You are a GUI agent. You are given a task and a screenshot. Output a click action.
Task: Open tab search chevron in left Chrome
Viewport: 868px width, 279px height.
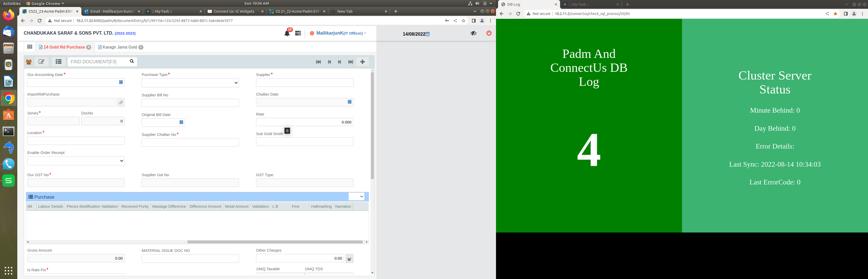(x=475, y=11)
